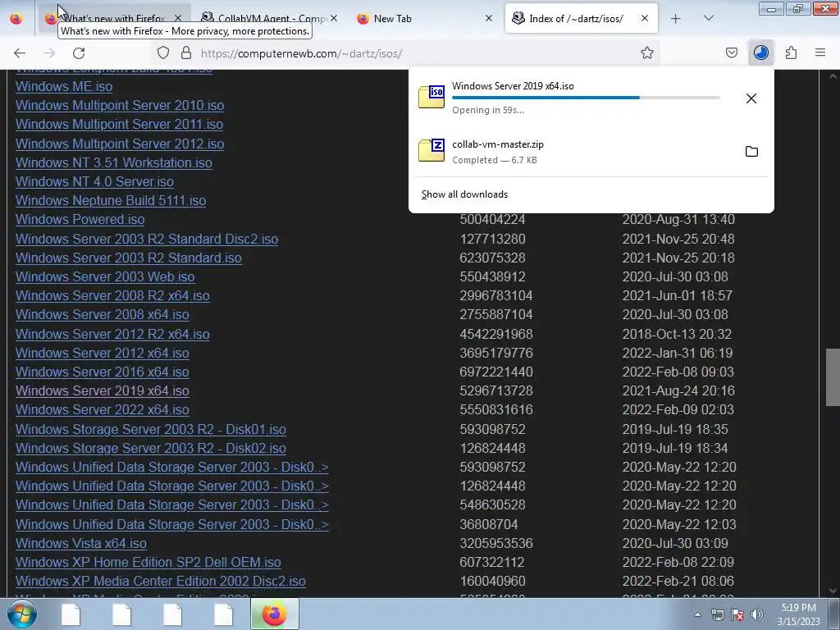Show hidden system tray icons

(697, 614)
